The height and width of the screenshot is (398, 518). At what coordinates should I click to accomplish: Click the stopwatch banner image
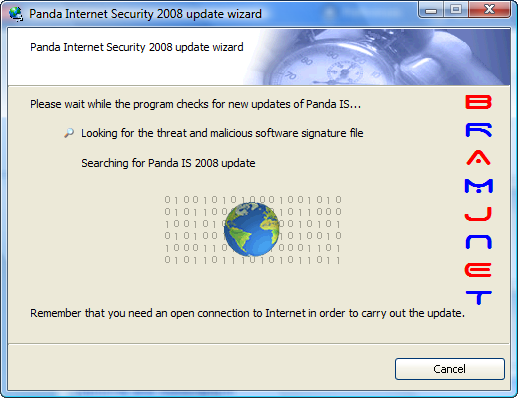(377, 57)
